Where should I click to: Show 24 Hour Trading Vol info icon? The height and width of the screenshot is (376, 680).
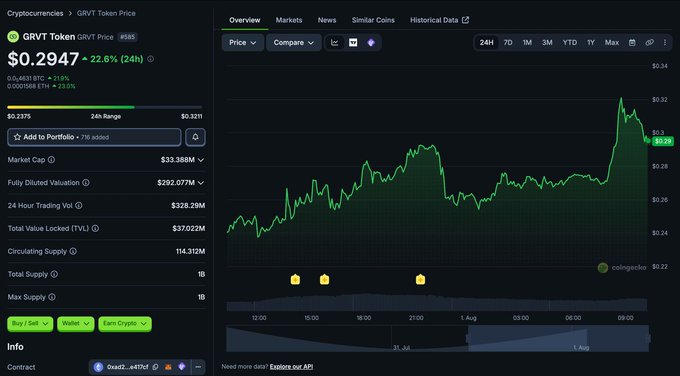(78, 206)
